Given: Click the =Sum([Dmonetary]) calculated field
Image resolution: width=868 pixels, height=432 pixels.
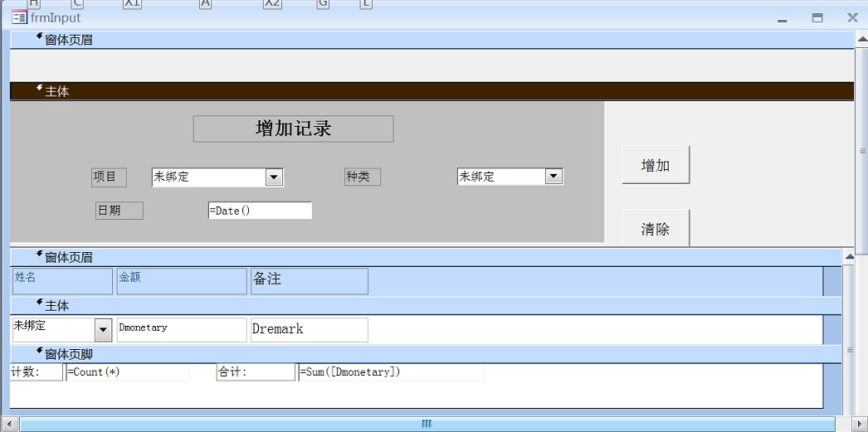Looking at the screenshot, I should point(390,372).
